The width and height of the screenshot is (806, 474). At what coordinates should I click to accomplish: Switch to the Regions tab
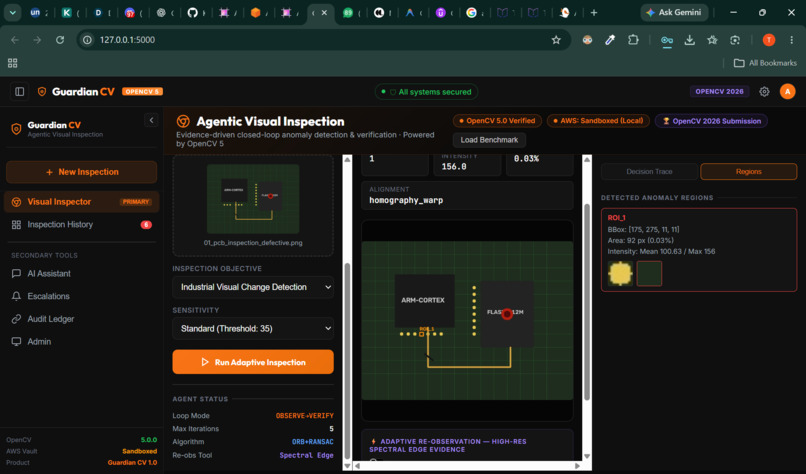tap(748, 172)
